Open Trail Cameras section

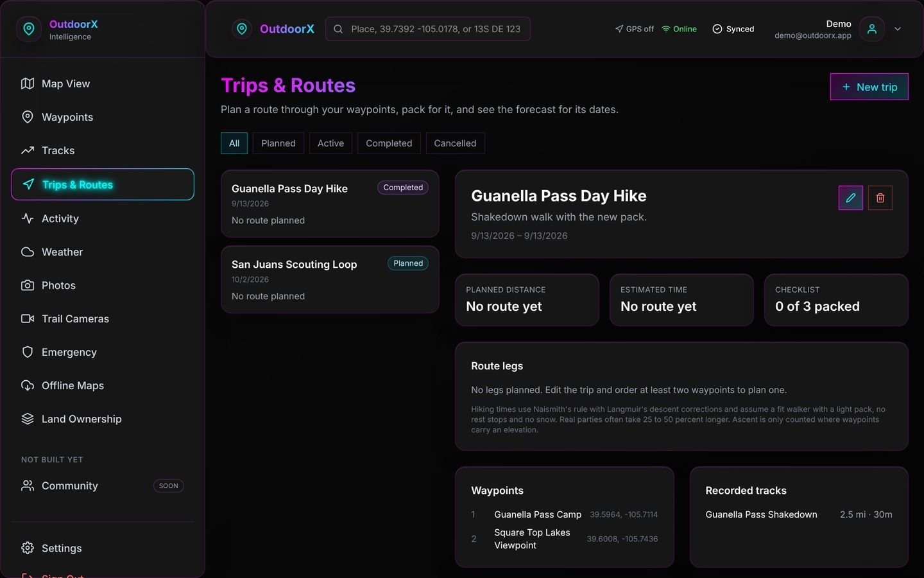click(103, 319)
